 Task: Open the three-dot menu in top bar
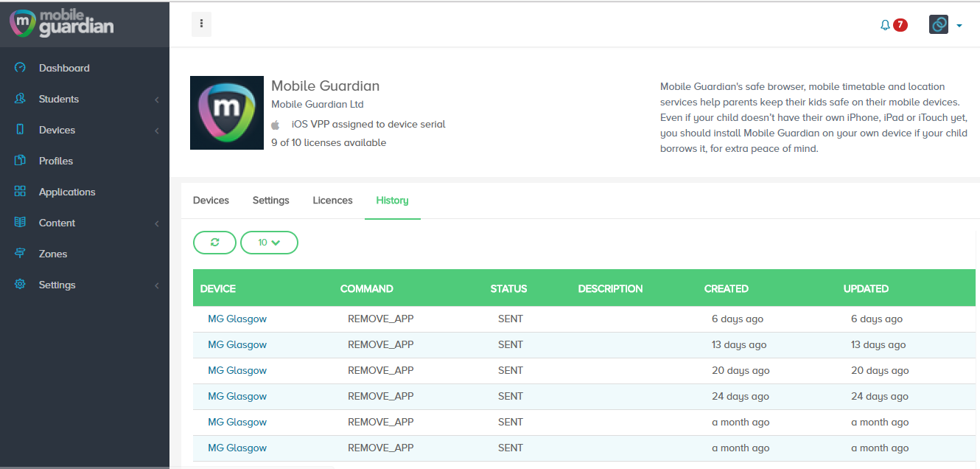201,24
